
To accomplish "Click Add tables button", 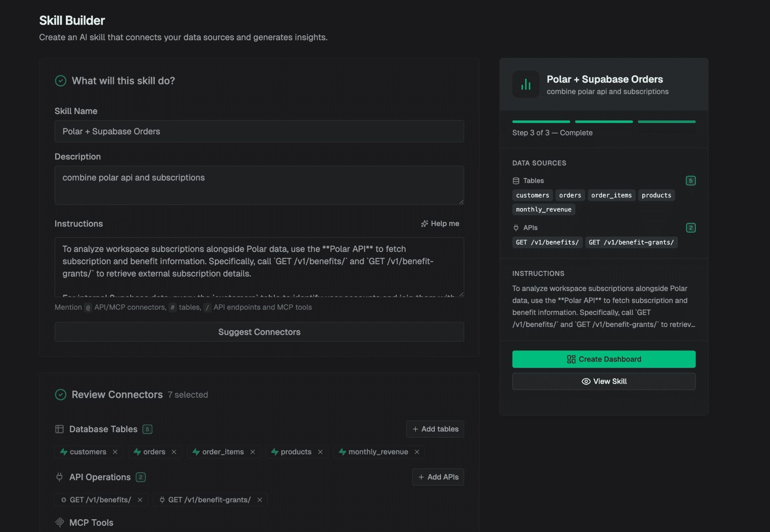I will tap(435, 429).
